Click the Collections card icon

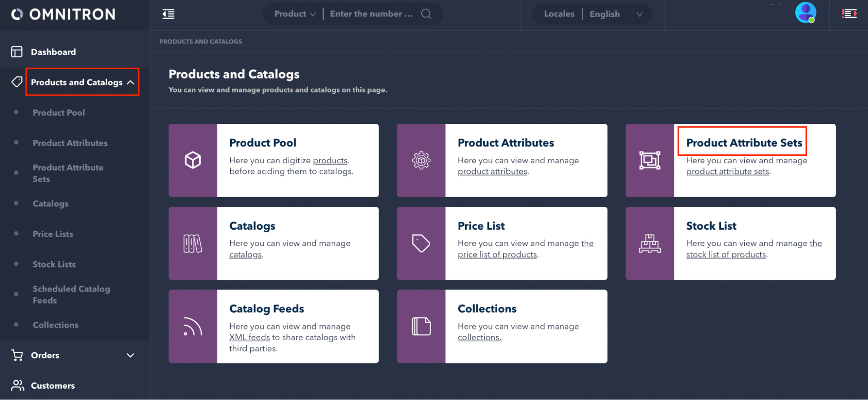click(x=421, y=327)
